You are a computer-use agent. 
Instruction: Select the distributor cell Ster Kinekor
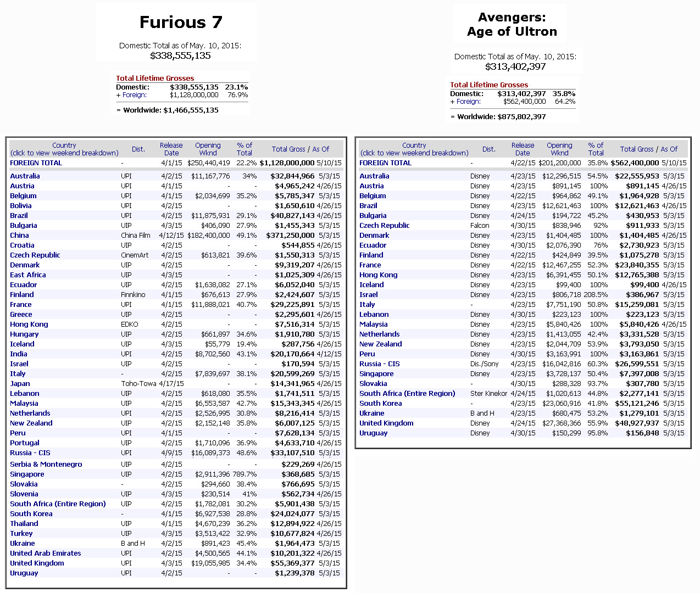489,394
